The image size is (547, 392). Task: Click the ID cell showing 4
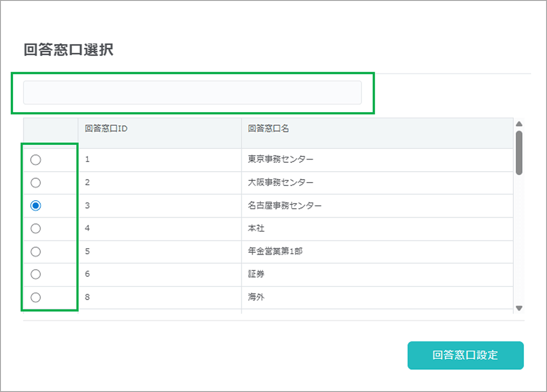click(88, 229)
